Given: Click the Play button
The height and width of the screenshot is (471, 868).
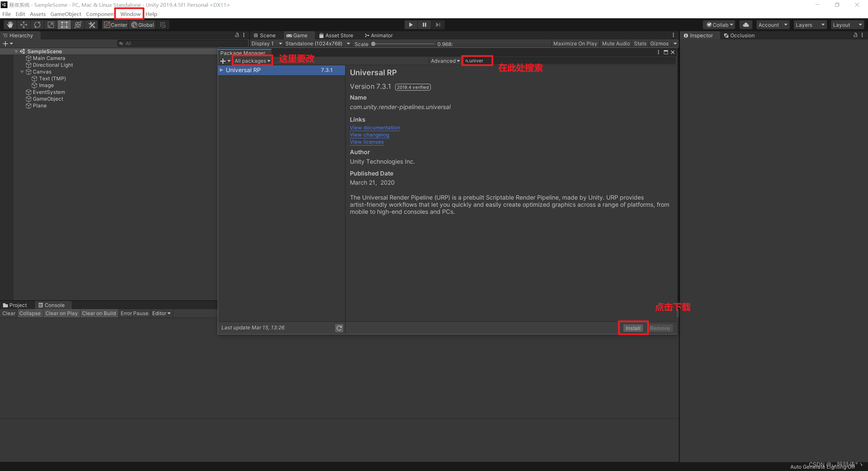Looking at the screenshot, I should (411, 25).
